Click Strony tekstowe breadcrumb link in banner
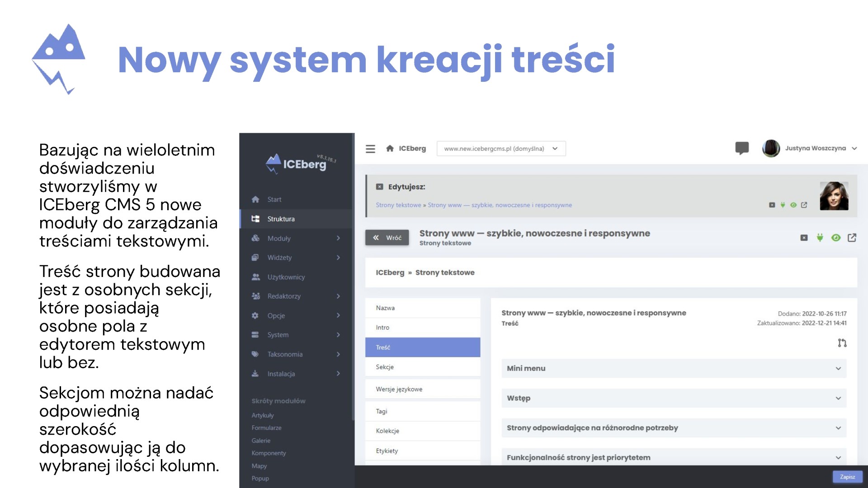 pyautogui.click(x=398, y=205)
